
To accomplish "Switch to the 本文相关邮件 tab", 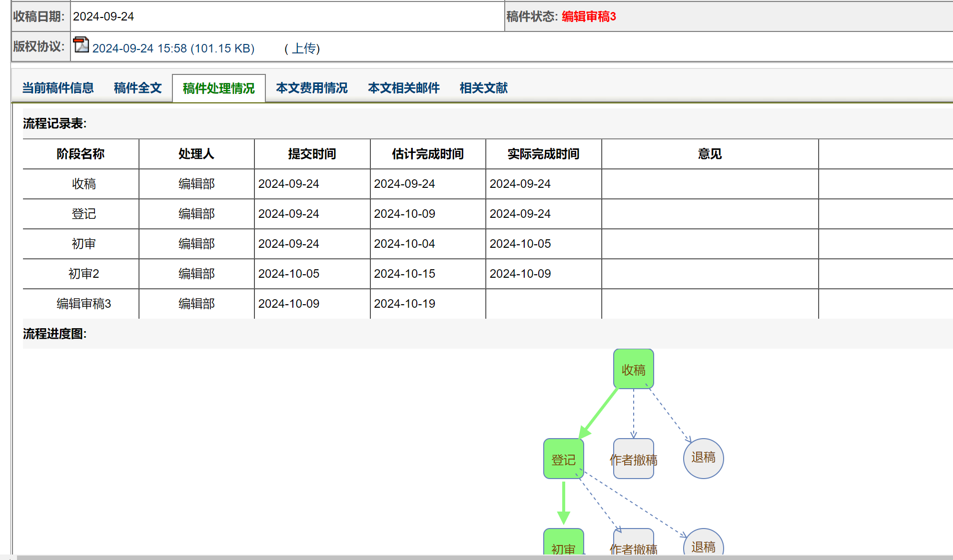I will click(x=403, y=88).
